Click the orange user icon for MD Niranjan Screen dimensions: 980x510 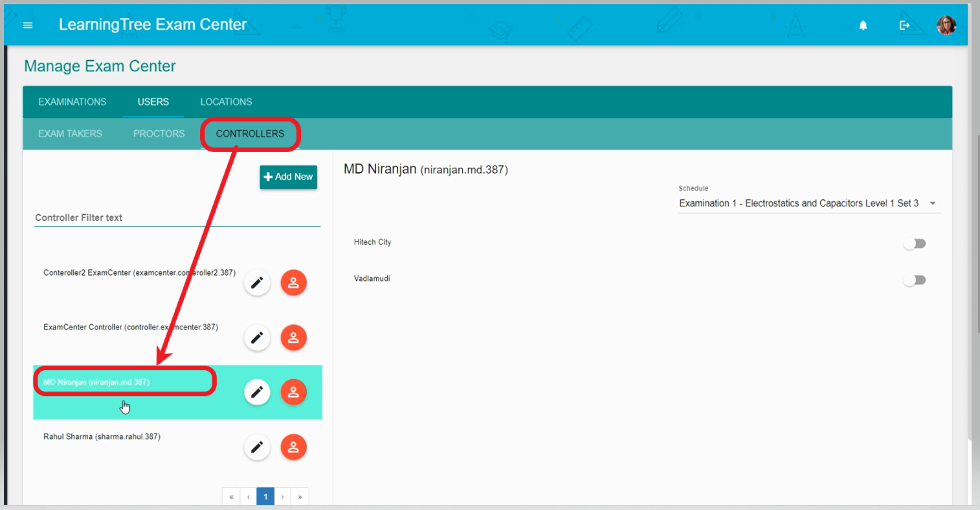pos(293,392)
